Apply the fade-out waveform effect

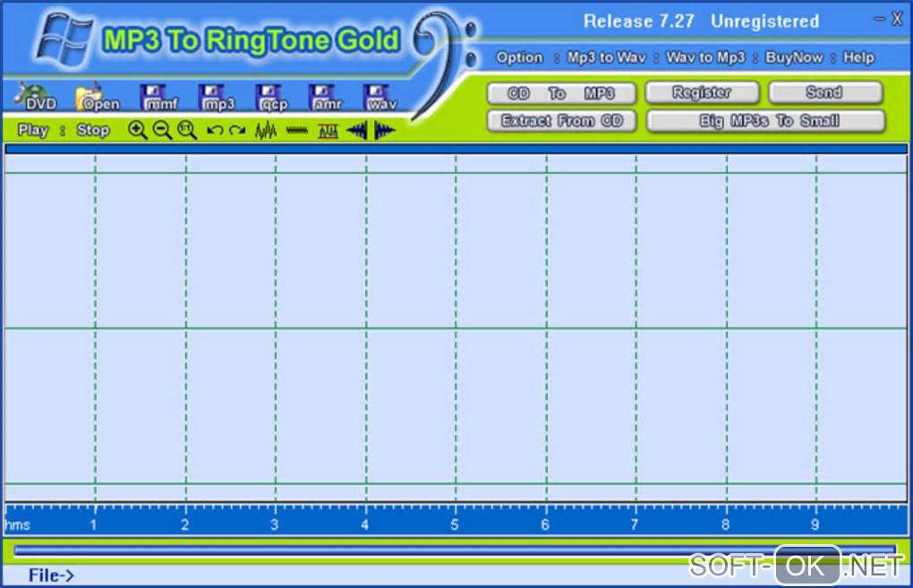(384, 131)
